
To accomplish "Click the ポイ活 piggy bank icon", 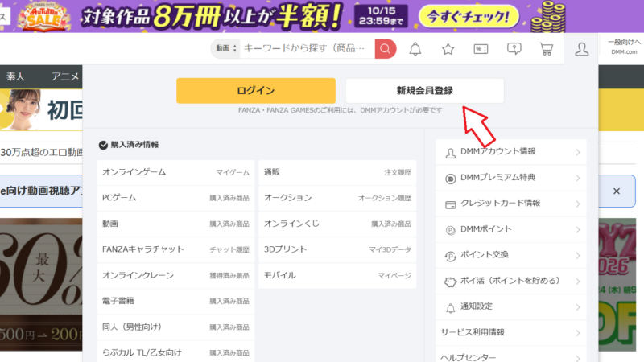I will point(451,282).
